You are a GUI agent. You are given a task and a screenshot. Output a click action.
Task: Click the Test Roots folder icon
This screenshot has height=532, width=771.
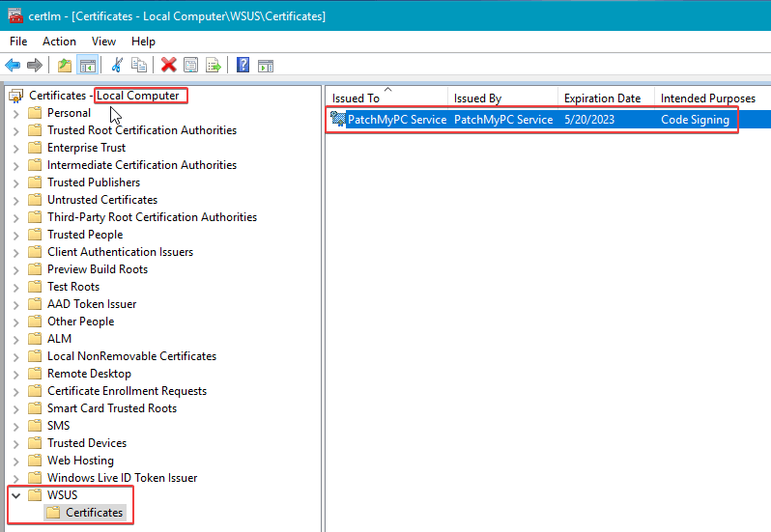pyautogui.click(x=35, y=287)
